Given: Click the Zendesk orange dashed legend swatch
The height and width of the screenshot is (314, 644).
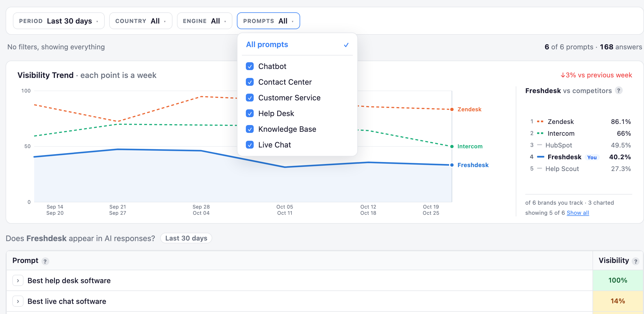Looking at the screenshot, I should (540, 121).
